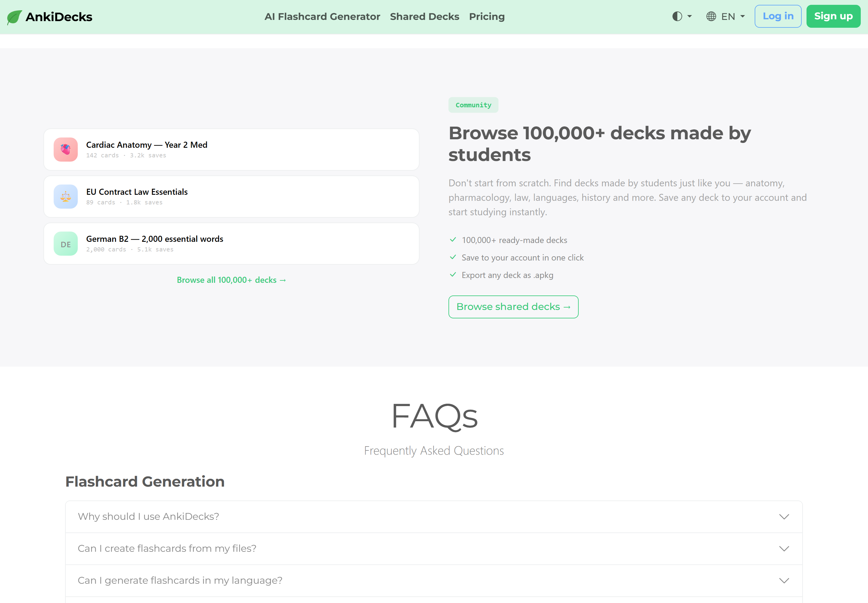Open the EN language dropdown

(733, 16)
